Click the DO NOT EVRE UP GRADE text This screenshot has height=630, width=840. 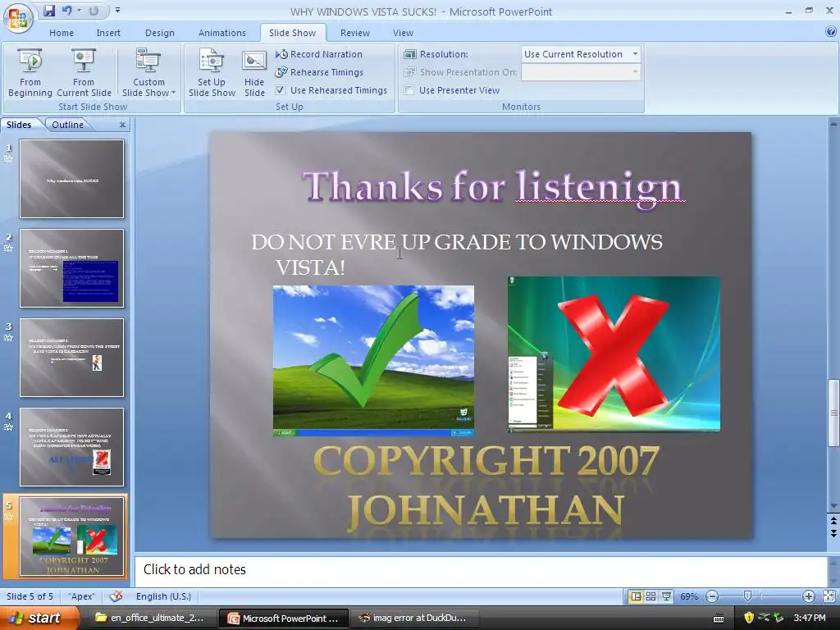pos(457,254)
